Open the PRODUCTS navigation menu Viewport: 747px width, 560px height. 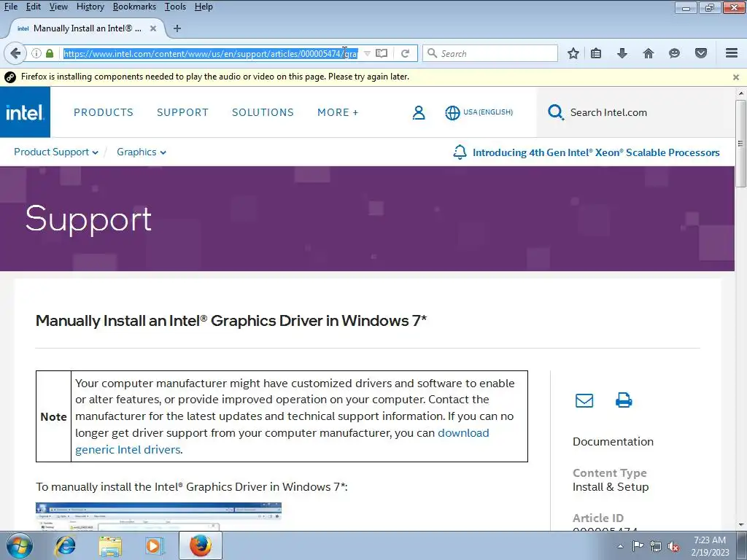tap(104, 112)
